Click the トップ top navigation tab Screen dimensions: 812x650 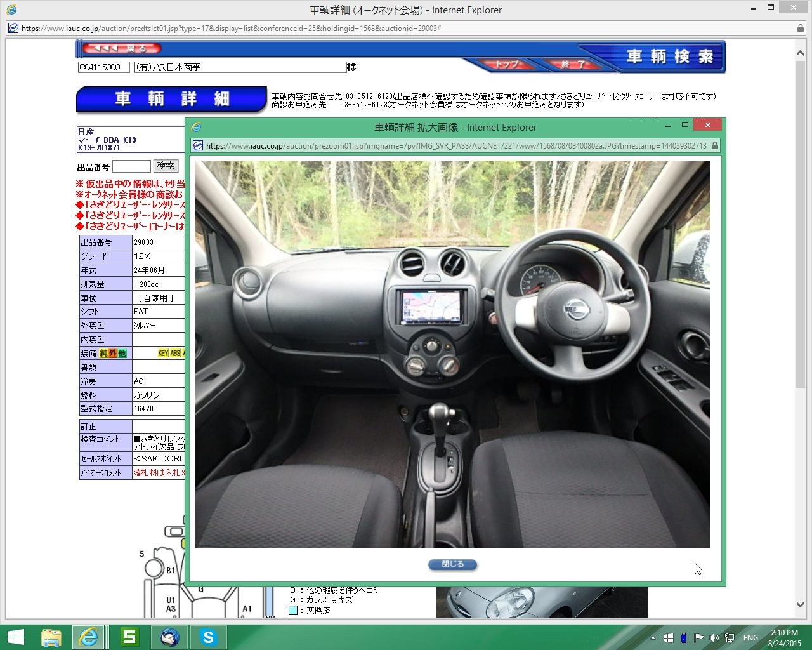click(x=506, y=64)
